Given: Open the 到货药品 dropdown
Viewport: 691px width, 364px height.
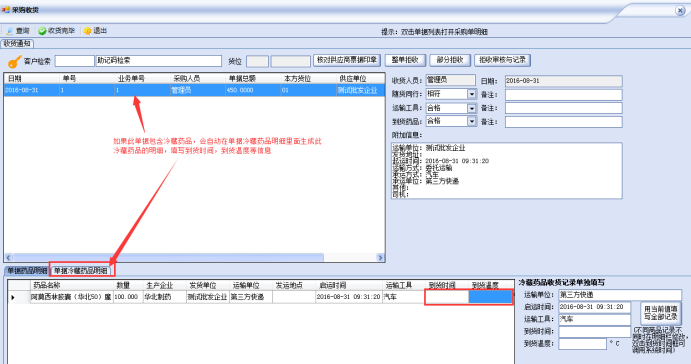Looking at the screenshot, I should coord(472,121).
